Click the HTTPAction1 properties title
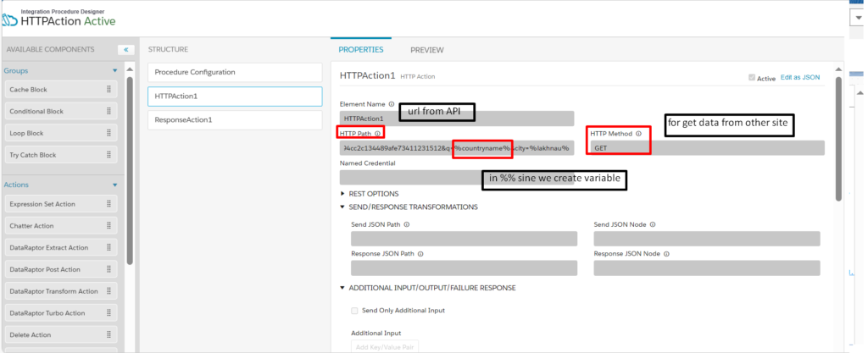Screen dimensions: 868x353 [x=368, y=75]
